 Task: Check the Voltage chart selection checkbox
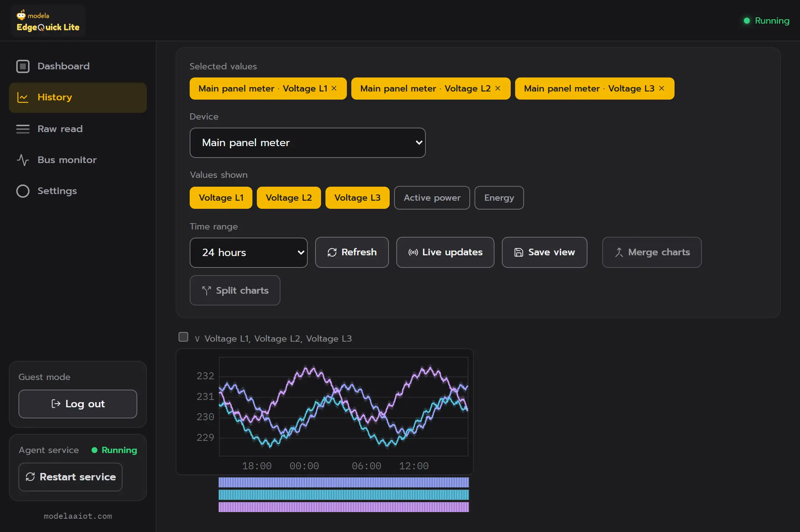tap(183, 337)
